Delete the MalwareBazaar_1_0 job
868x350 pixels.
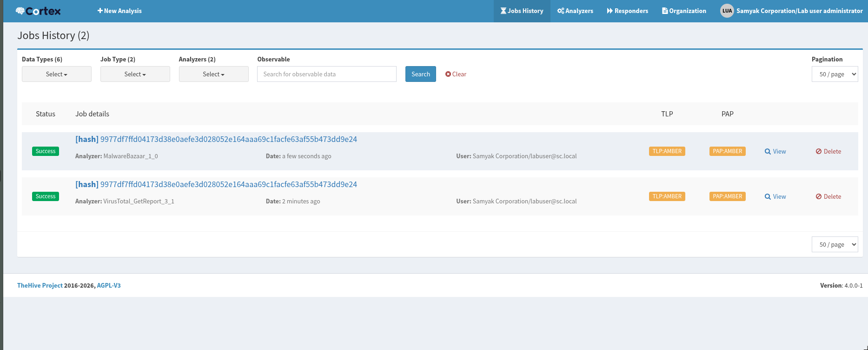click(828, 151)
